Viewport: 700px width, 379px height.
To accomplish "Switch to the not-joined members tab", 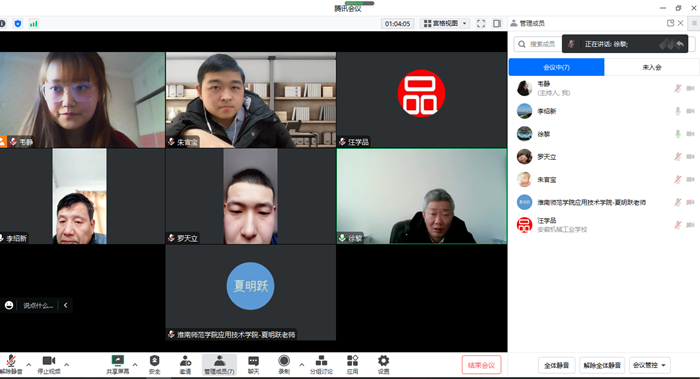I will click(652, 67).
